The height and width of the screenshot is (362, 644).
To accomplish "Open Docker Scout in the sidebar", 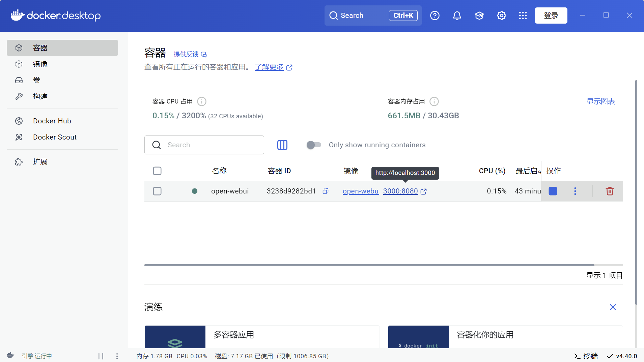I will [62, 137].
